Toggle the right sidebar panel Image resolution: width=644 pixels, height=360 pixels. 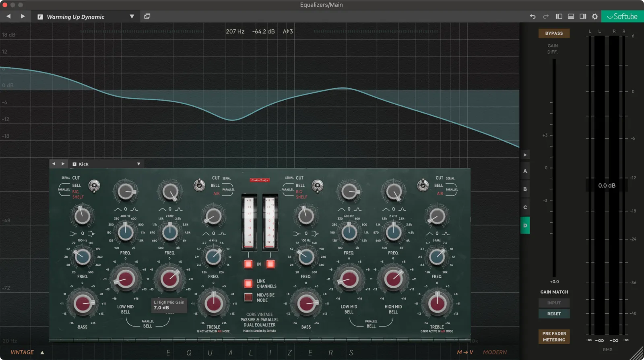(x=583, y=17)
